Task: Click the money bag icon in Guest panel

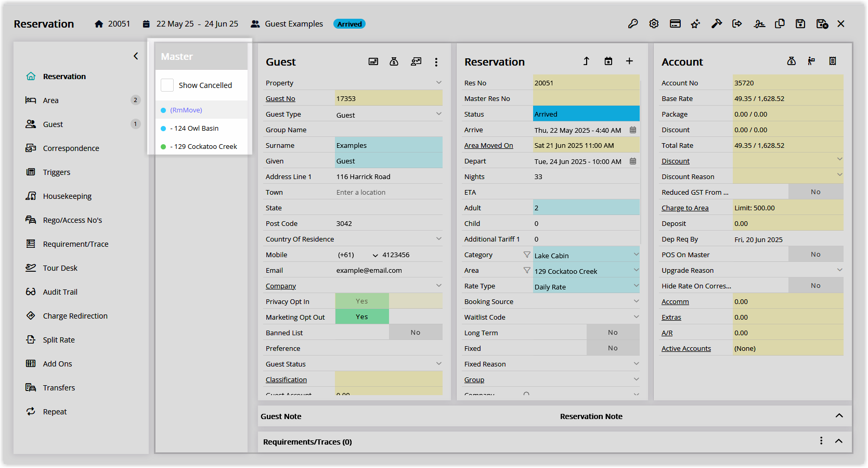Action: pos(394,61)
